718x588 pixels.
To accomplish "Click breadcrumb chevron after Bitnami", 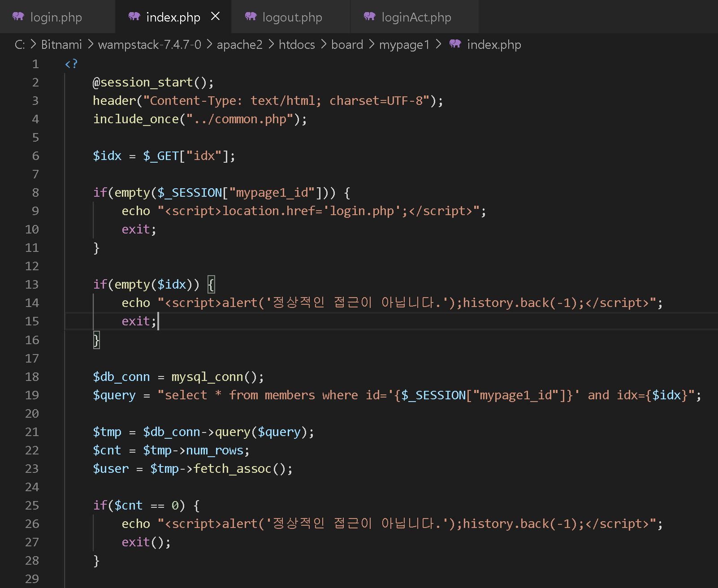I will 90,44.
